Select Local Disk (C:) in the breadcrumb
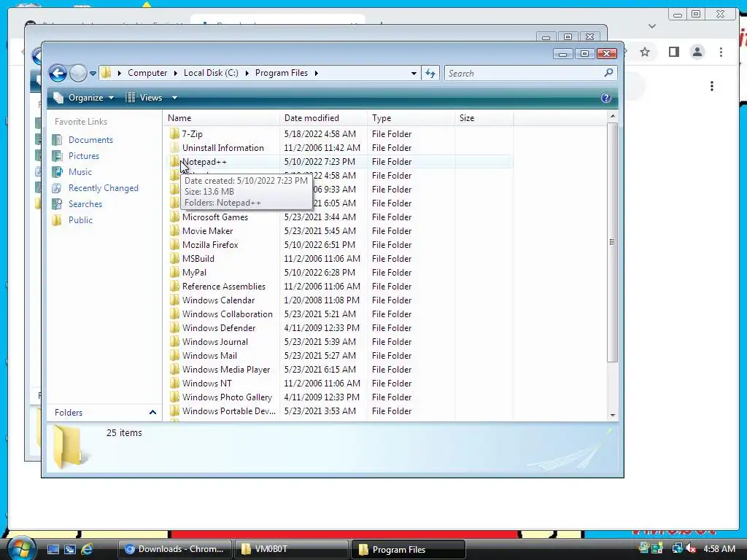The image size is (747, 560). 211,73
